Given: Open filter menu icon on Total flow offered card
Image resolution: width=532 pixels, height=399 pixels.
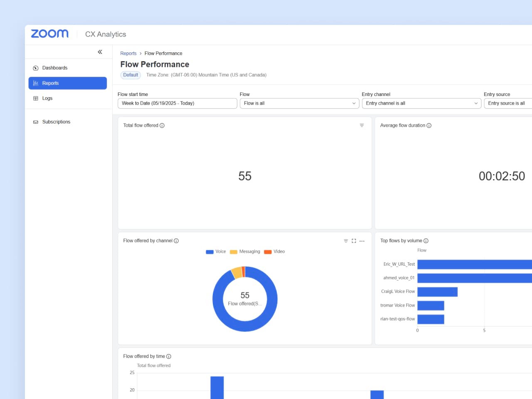Looking at the screenshot, I should tap(362, 125).
